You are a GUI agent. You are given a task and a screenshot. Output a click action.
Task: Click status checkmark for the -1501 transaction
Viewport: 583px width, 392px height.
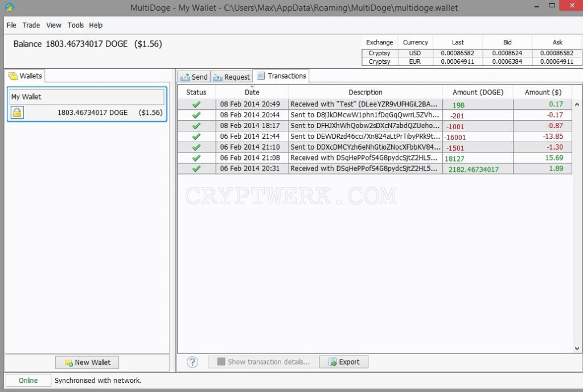[196, 147]
